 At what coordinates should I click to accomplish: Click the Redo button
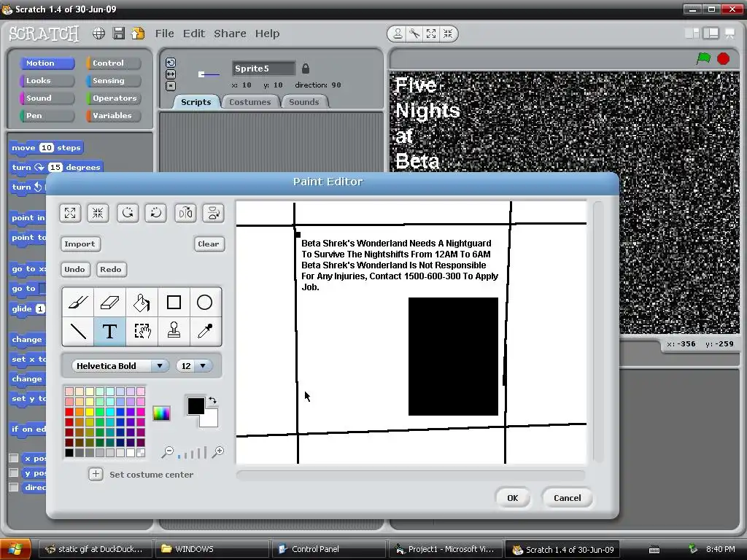[111, 269]
